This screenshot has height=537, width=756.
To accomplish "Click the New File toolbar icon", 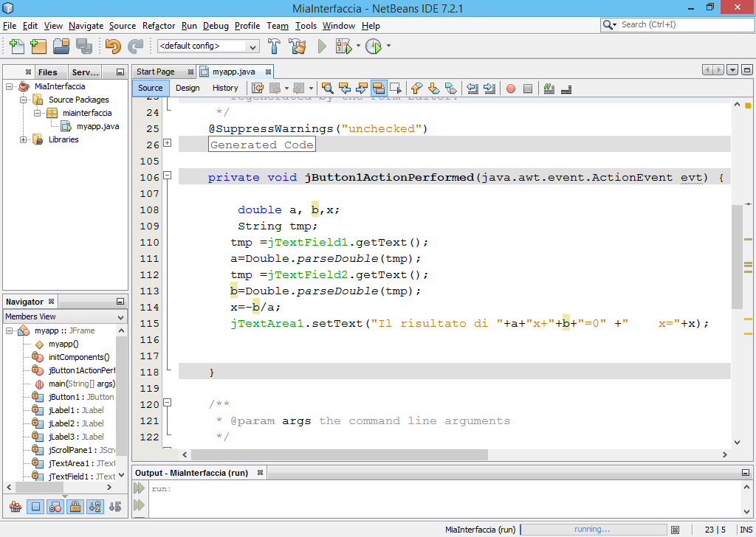I will tap(16, 46).
